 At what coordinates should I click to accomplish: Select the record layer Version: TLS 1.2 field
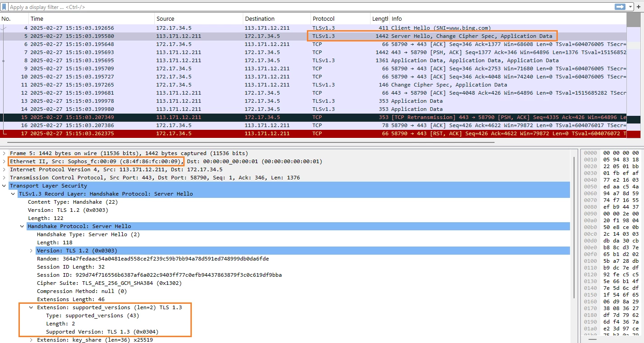click(68, 210)
